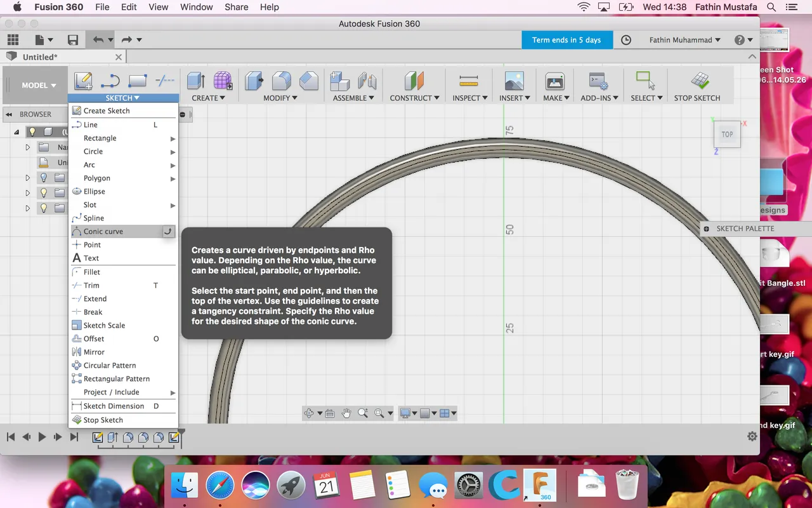Save the design with the Save icon
812x508 pixels.
coord(73,40)
